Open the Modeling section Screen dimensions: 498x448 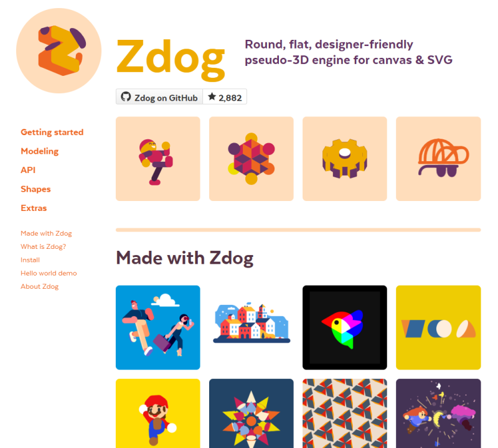click(x=40, y=151)
